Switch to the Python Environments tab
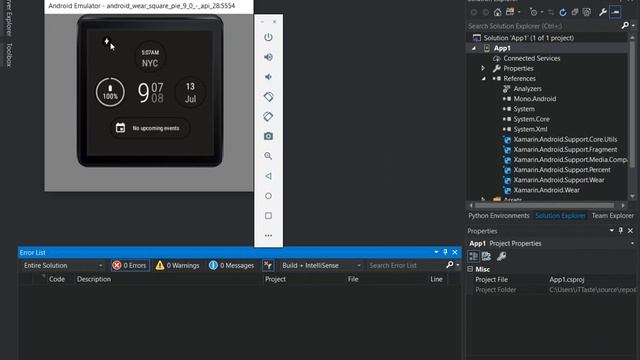The height and width of the screenshot is (360, 640). click(498, 216)
